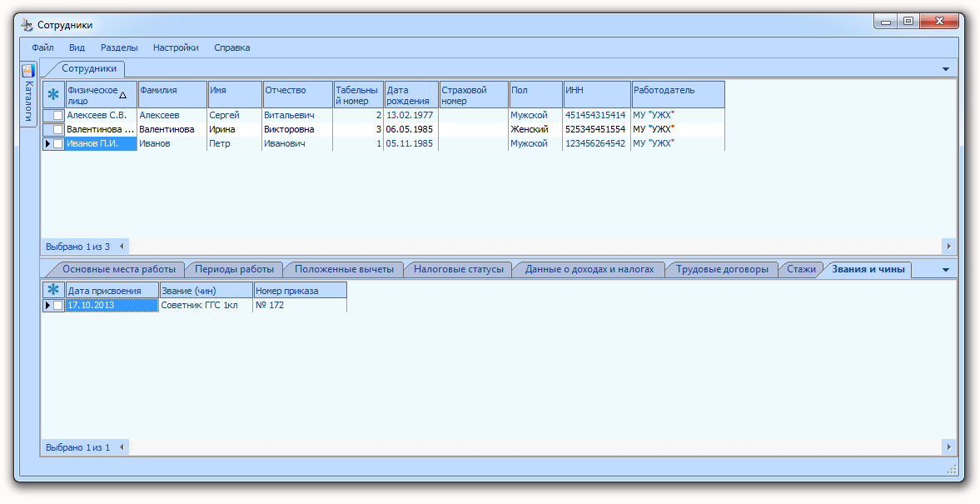
Task: Grab the resize grip in the window corner
Action: 951,470
